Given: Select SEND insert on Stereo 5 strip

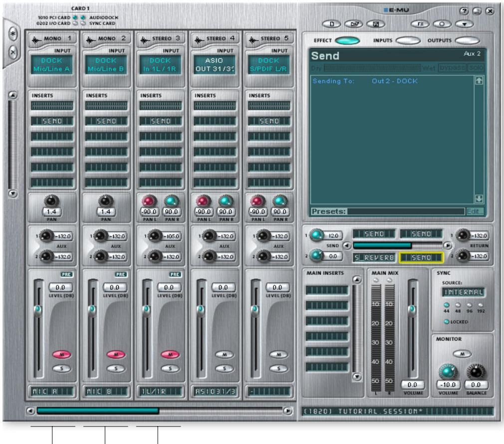Looking at the screenshot, I should pyautogui.click(x=269, y=121).
